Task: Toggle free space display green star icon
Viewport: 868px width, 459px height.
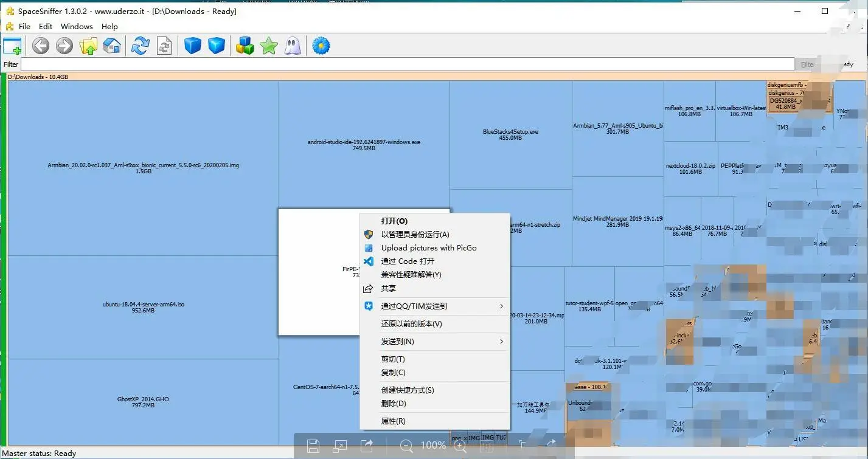Action: pyautogui.click(x=269, y=46)
